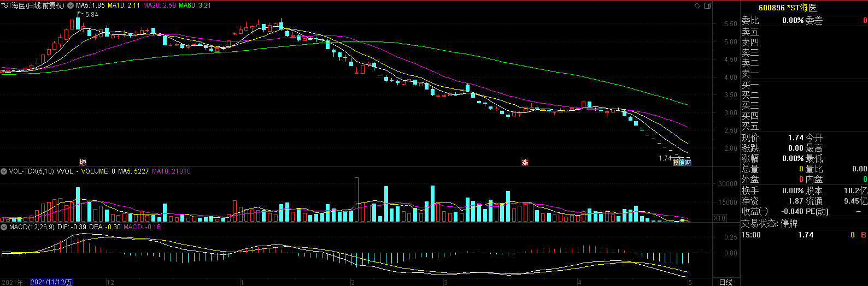This screenshot has height=286, width=868.
Task: Click the 财 financial tag icon
Action: tap(688, 162)
